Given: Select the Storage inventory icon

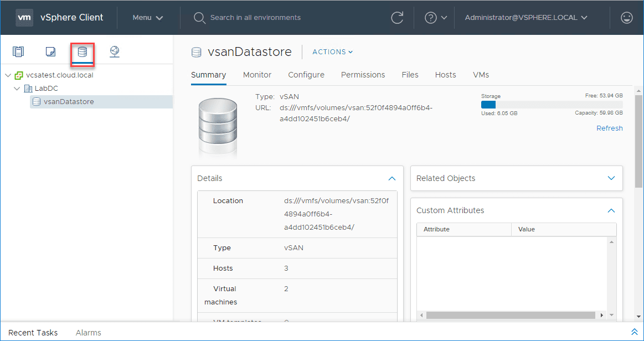Looking at the screenshot, I should point(83,52).
